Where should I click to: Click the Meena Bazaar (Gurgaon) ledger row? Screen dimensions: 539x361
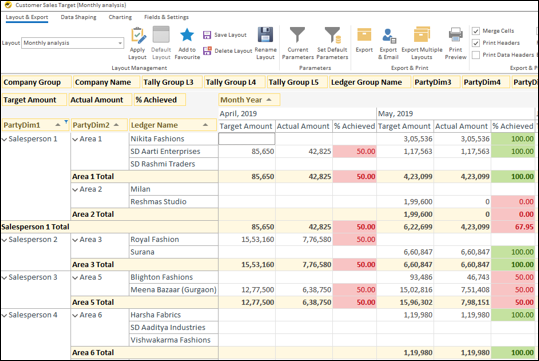(174, 290)
